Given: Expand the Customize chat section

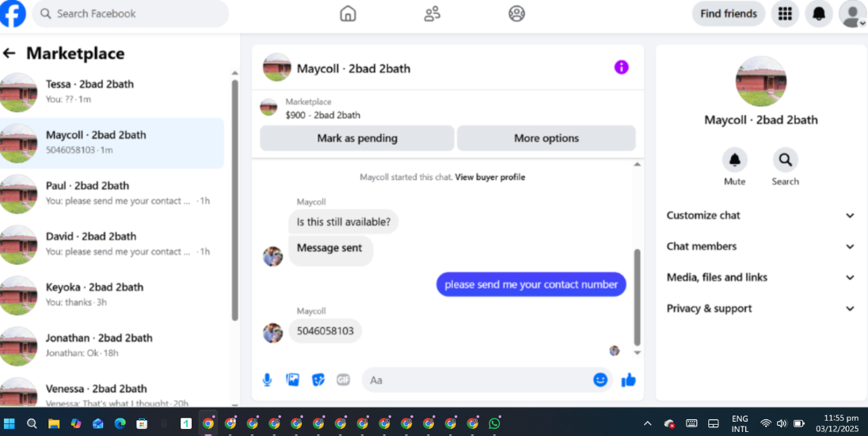Looking at the screenshot, I should [760, 216].
